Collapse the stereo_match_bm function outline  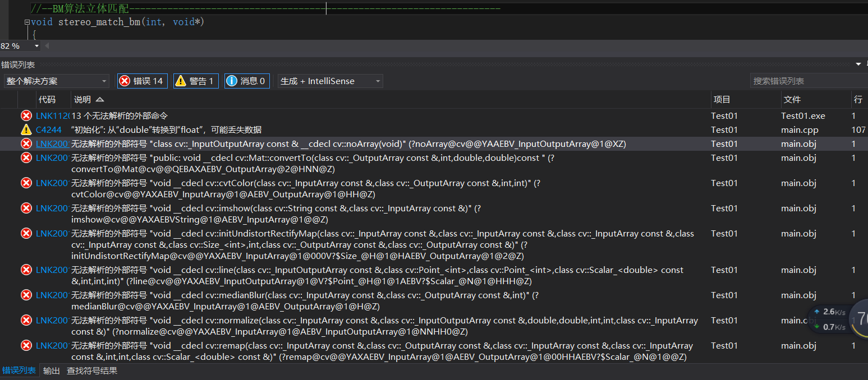[27, 22]
